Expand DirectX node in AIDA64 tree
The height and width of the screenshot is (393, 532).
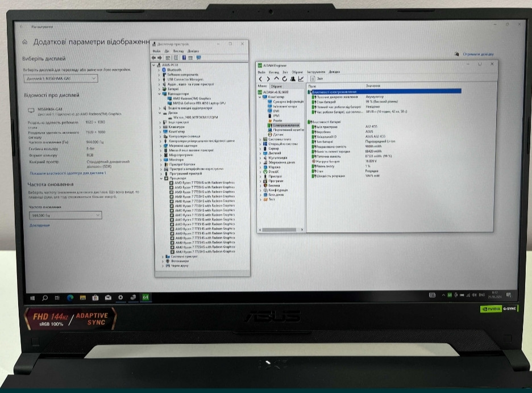(260, 171)
